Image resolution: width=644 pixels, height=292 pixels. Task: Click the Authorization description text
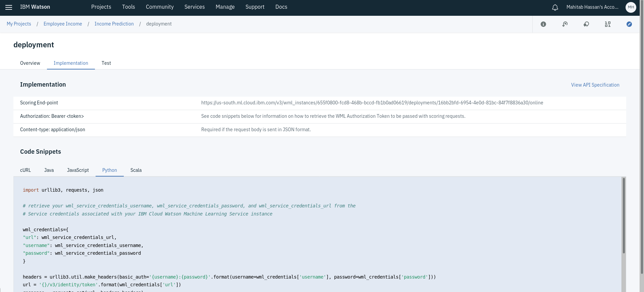pos(333,116)
